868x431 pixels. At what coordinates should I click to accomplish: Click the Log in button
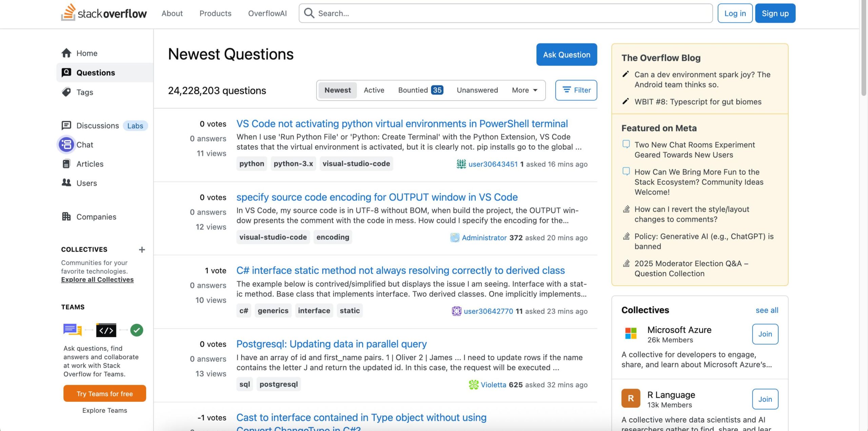pyautogui.click(x=735, y=13)
